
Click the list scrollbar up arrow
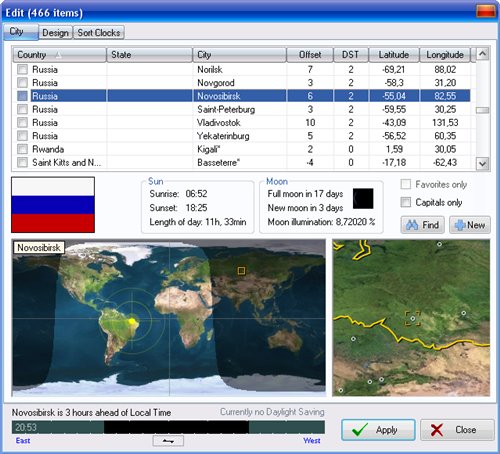483,54
